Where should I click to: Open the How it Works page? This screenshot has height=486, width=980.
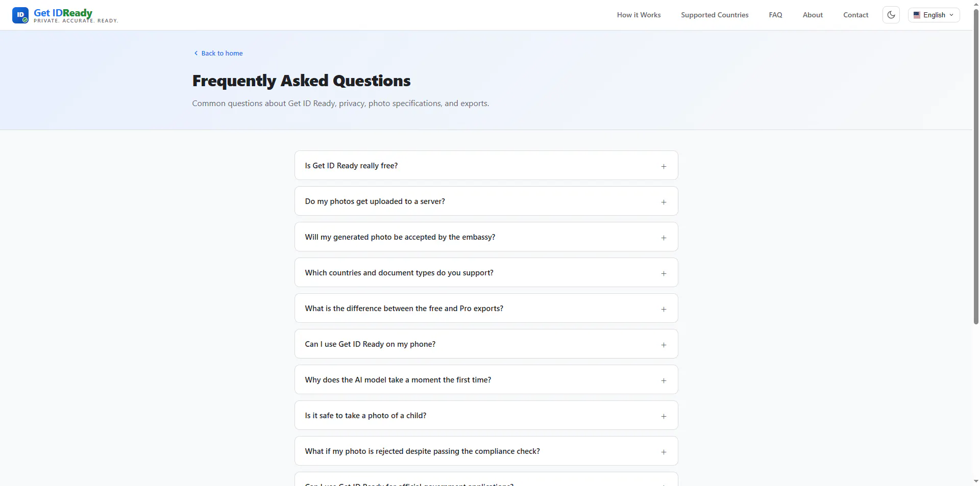[x=639, y=15]
